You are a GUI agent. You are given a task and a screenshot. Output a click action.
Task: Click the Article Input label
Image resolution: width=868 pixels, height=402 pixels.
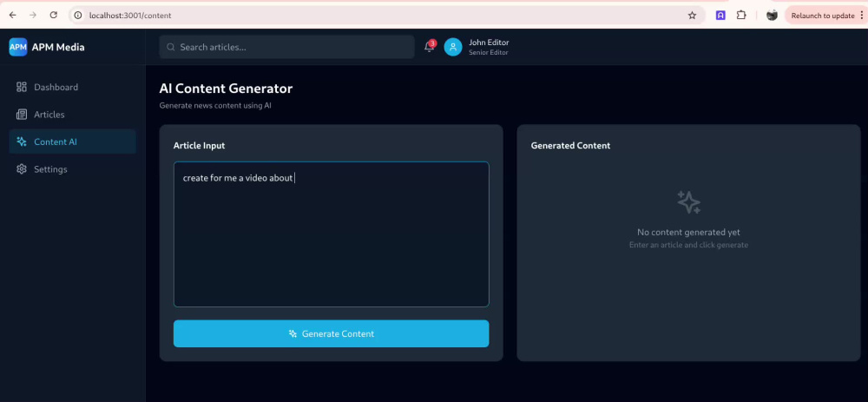tap(200, 146)
